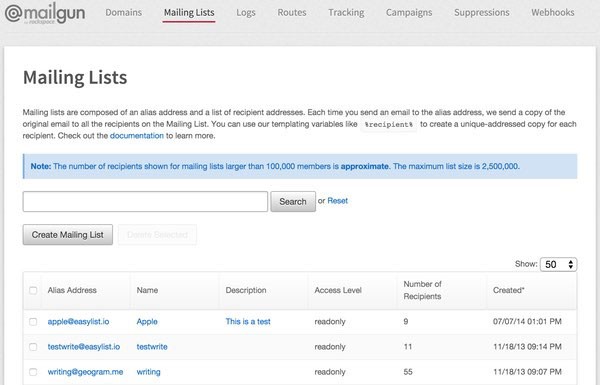This screenshot has width=600, height=385.
Task: Navigate to the Suppressions tab
Action: (x=482, y=13)
